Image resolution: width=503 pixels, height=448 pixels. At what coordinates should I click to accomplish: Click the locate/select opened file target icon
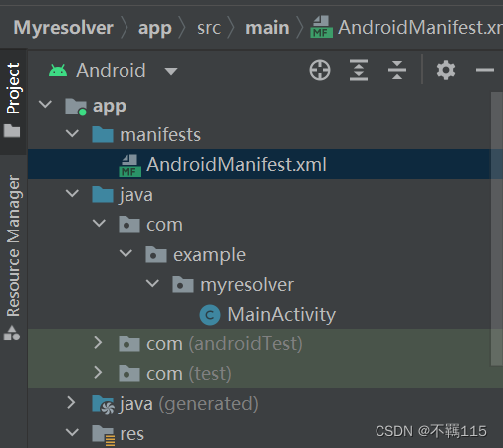click(x=320, y=70)
